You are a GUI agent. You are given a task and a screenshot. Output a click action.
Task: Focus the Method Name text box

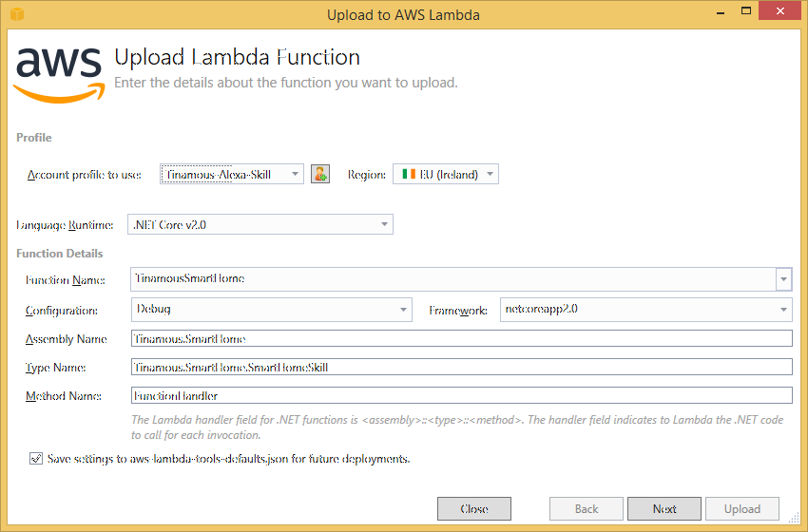point(461,395)
